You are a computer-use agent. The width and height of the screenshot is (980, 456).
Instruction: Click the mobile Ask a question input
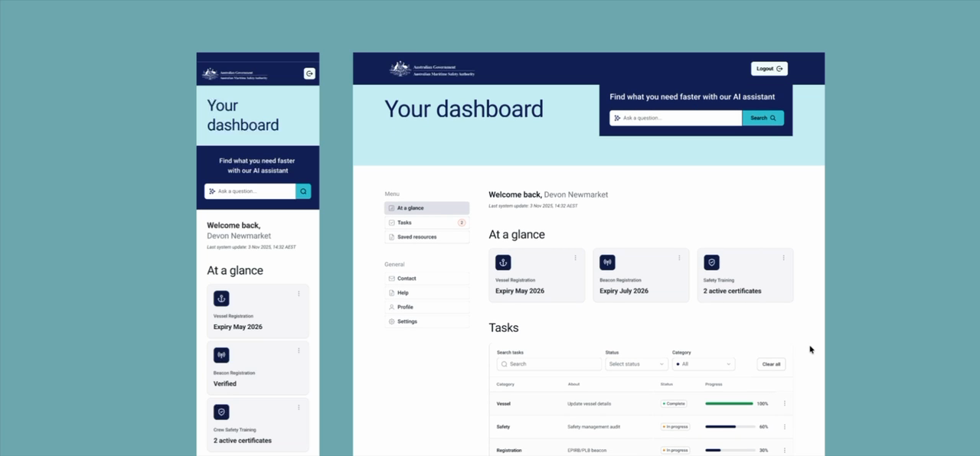tap(250, 191)
